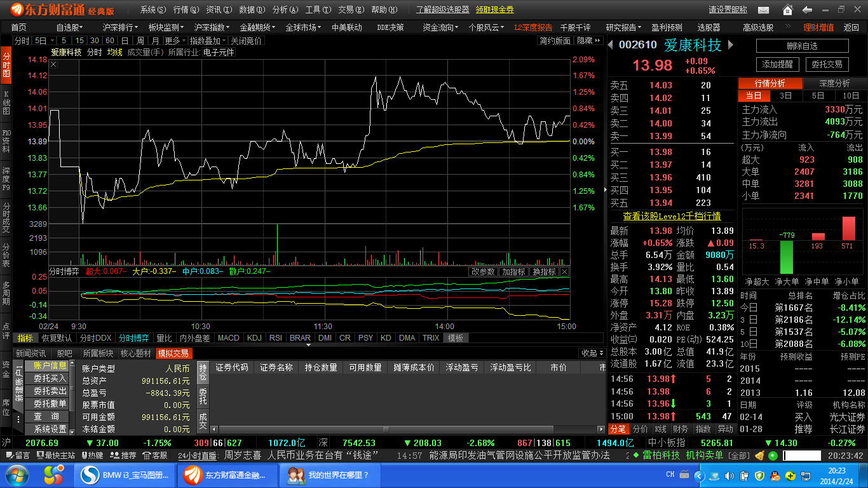Open 研究报告 dropdown
The image size is (868, 488).
click(623, 27)
